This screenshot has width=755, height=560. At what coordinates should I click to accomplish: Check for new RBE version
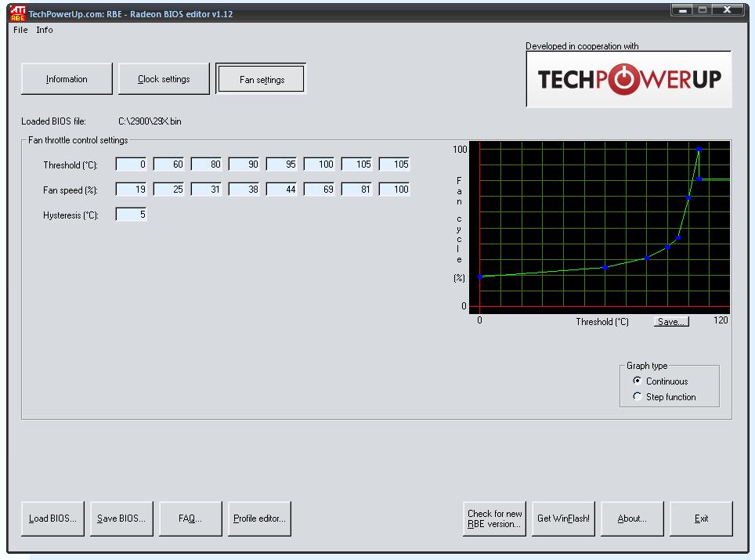pyautogui.click(x=494, y=518)
